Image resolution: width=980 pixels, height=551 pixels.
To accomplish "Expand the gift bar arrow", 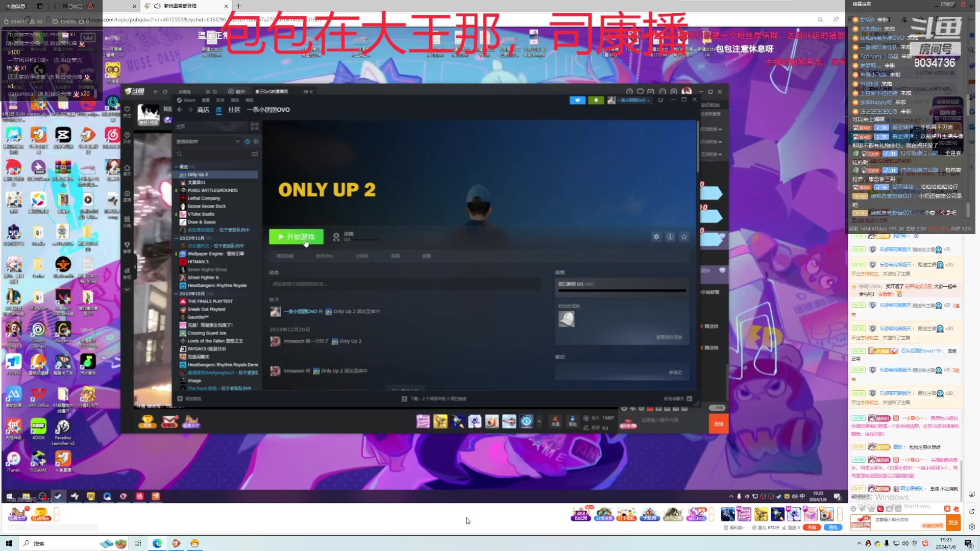I will (x=840, y=514).
